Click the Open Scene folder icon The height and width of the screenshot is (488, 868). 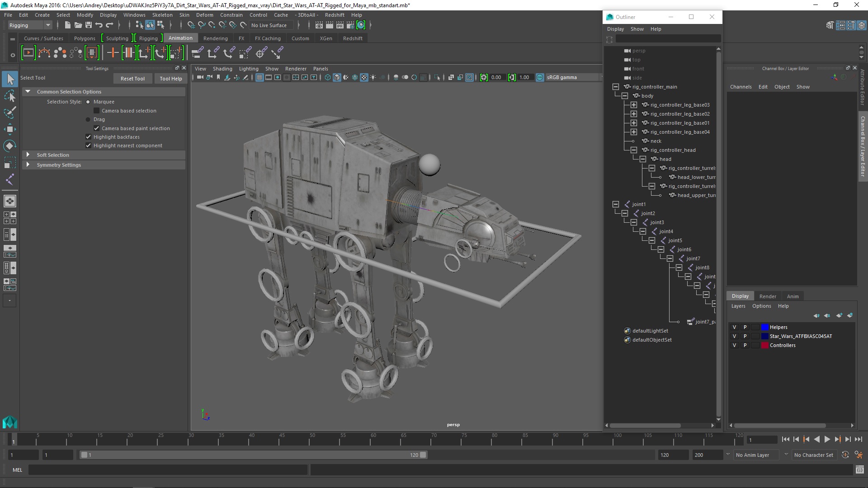78,25
